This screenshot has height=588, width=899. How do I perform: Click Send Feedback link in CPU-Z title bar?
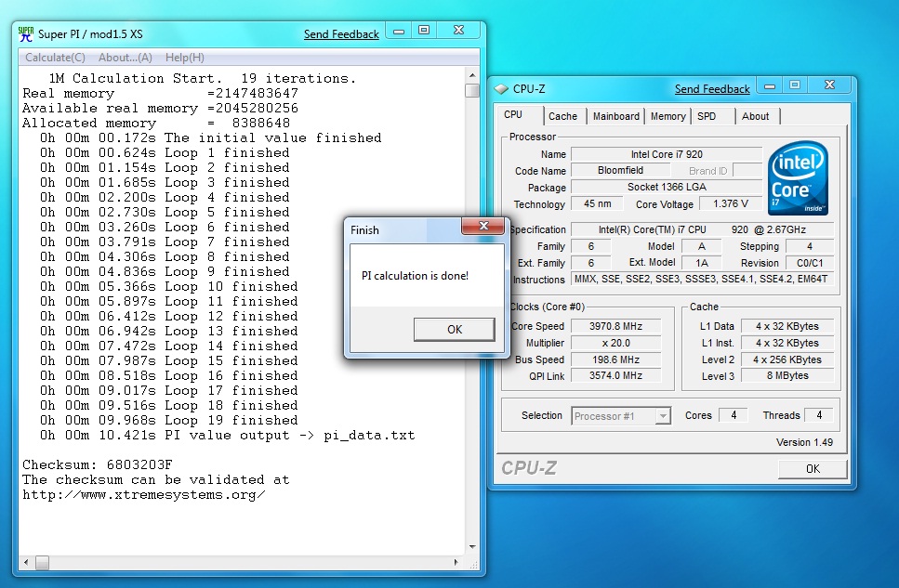[x=712, y=89]
